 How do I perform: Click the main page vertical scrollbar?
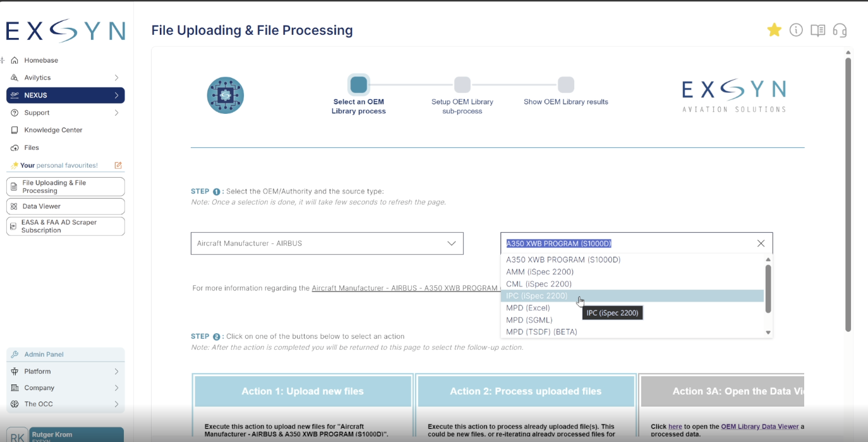pos(848,194)
